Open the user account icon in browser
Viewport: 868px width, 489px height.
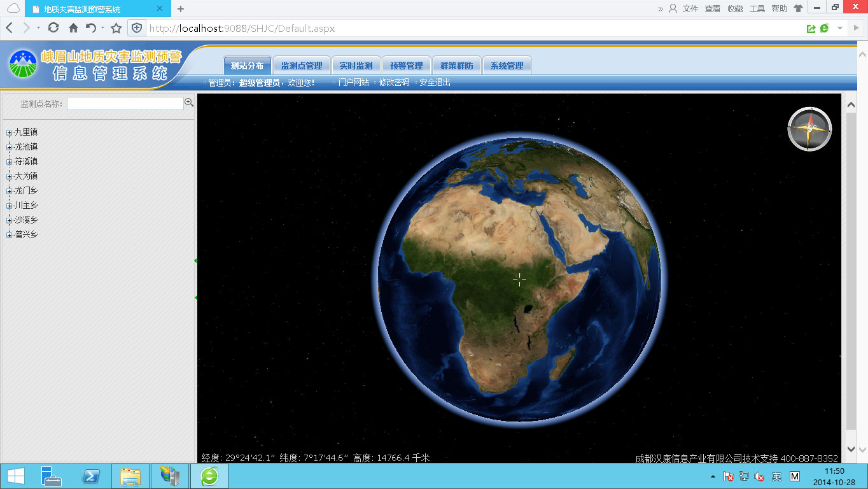[673, 8]
